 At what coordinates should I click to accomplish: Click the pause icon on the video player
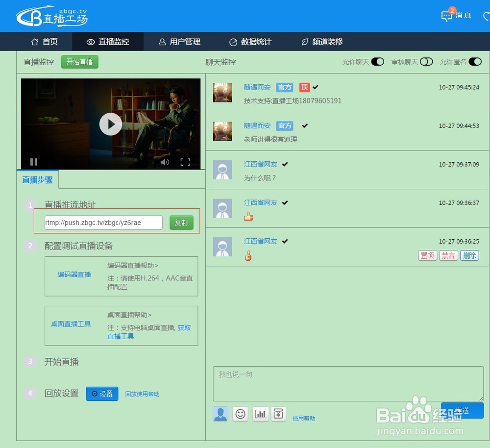click(34, 162)
